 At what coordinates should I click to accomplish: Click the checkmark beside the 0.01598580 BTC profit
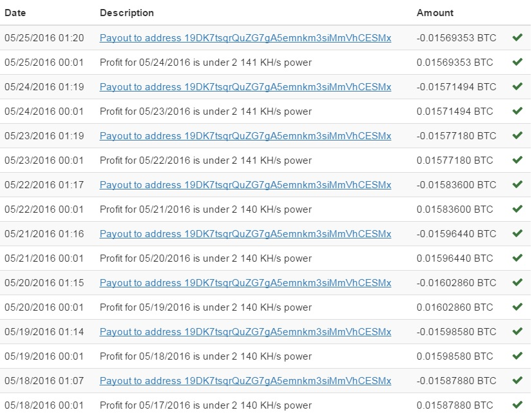point(517,356)
